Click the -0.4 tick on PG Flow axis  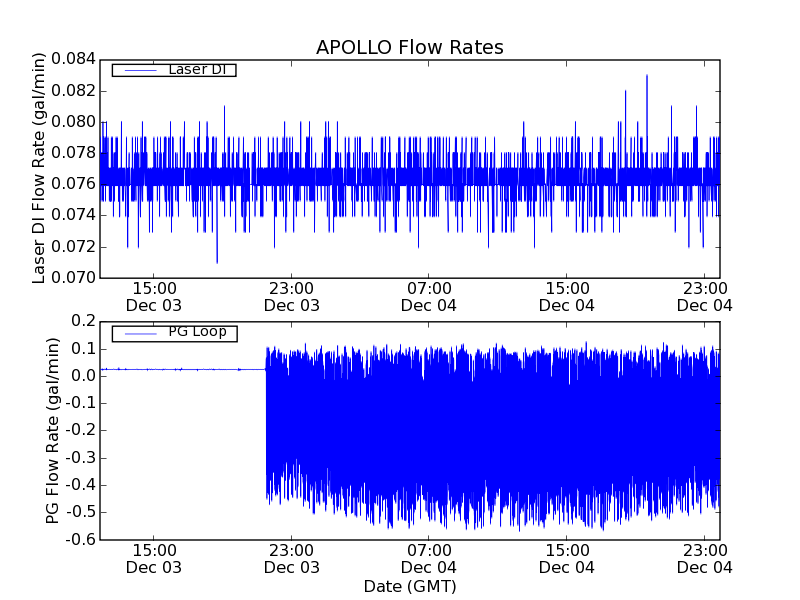tap(81, 485)
